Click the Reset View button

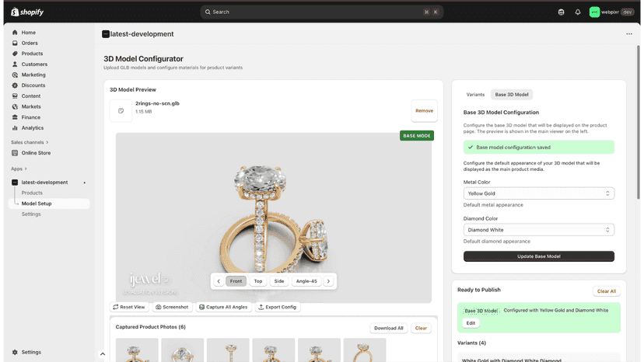(129, 307)
